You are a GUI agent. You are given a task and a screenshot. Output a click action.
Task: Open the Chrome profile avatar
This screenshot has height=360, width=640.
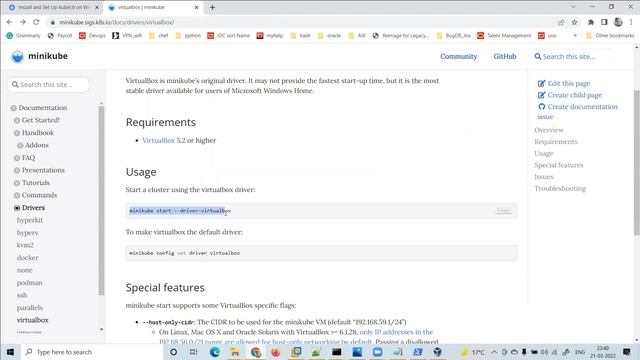tap(618, 22)
